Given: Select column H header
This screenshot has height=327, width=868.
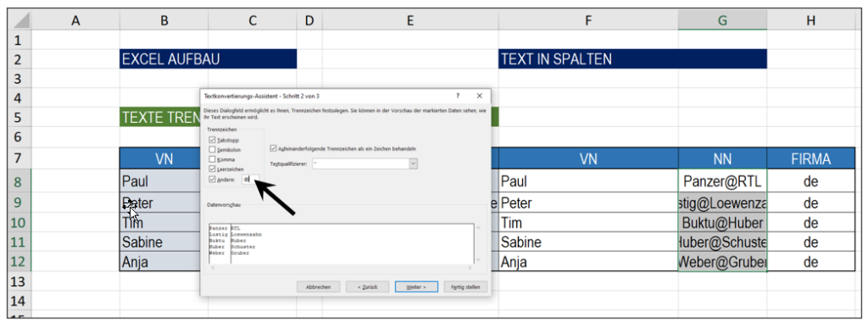Looking at the screenshot, I should point(811,20).
